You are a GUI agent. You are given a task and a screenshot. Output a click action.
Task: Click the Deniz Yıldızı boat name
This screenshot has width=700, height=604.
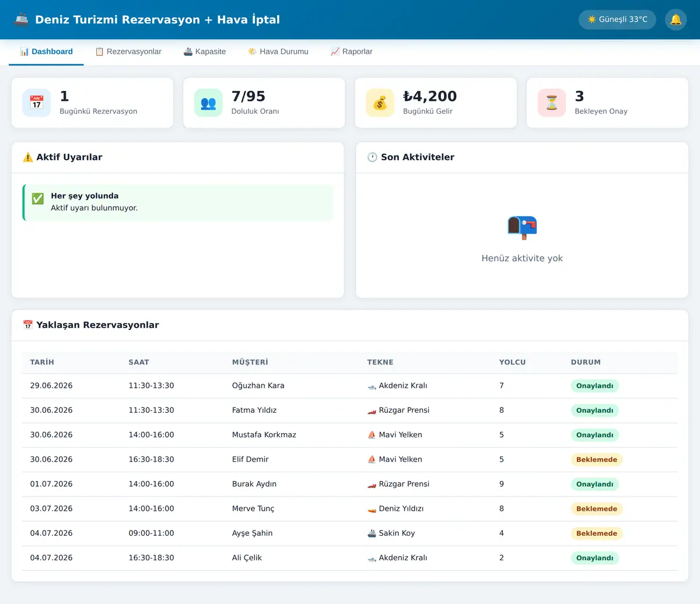coord(401,509)
